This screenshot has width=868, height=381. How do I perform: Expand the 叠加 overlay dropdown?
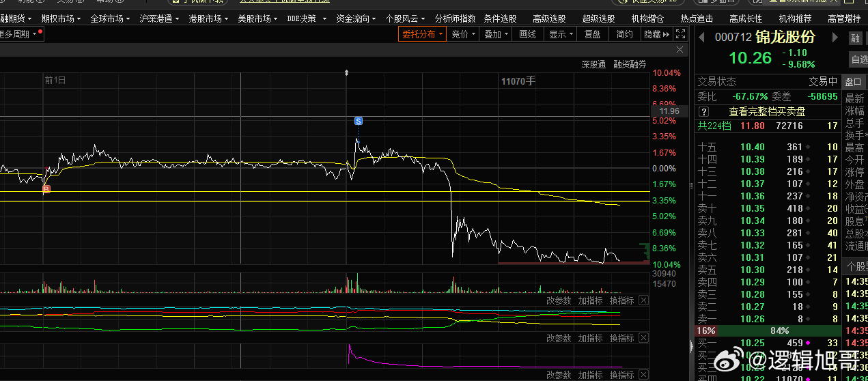click(x=496, y=34)
